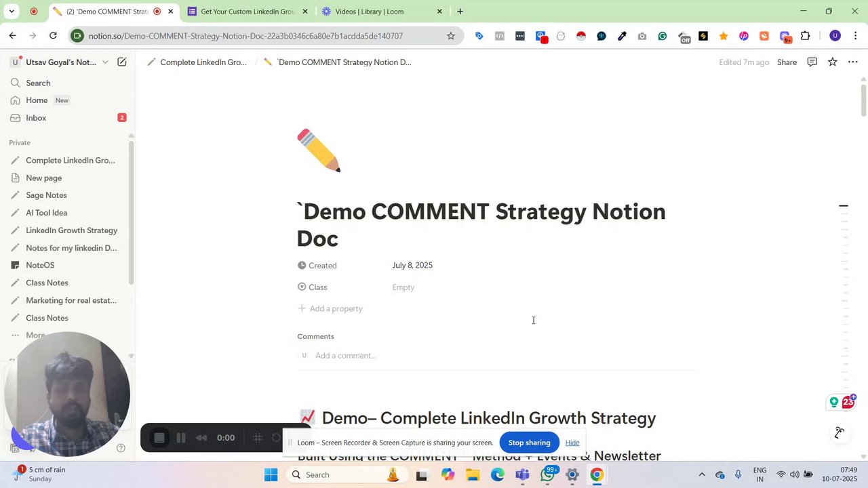868x488 pixels.
Task: Open the Notion page options three-dot menu
Action: pyautogui.click(x=853, y=62)
